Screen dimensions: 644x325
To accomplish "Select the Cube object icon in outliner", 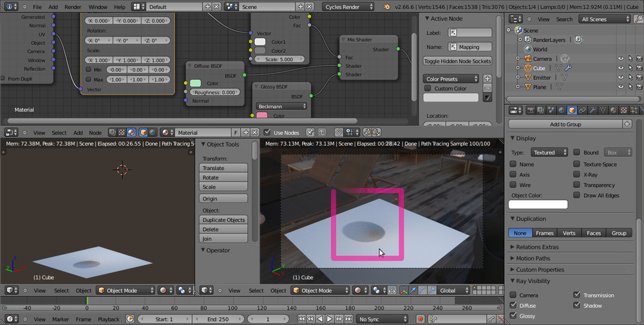I will coord(527,68).
